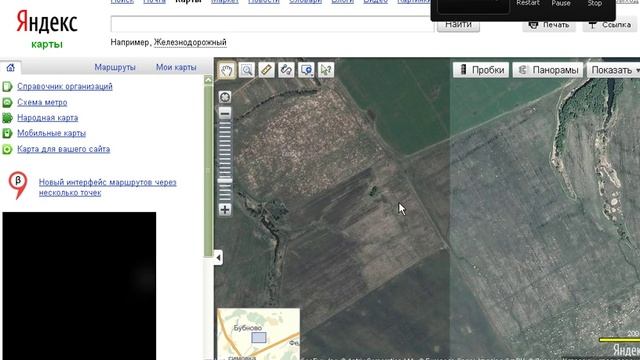
Task: Click the side panel scrollbar up arrow
Action: [208, 80]
